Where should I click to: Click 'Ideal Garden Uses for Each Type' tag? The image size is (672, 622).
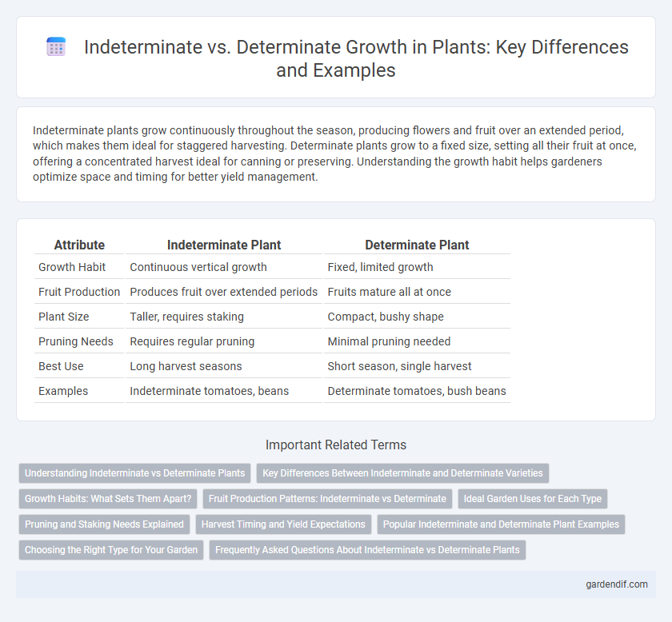click(x=533, y=499)
